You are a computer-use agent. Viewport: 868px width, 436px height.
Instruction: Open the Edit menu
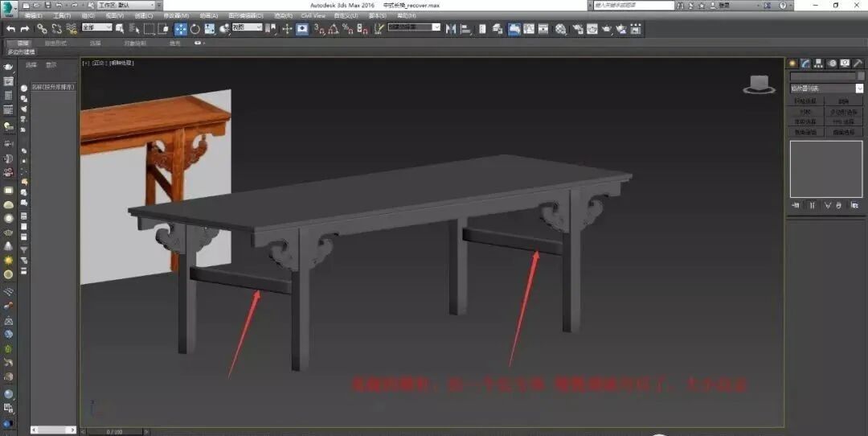tap(34, 15)
